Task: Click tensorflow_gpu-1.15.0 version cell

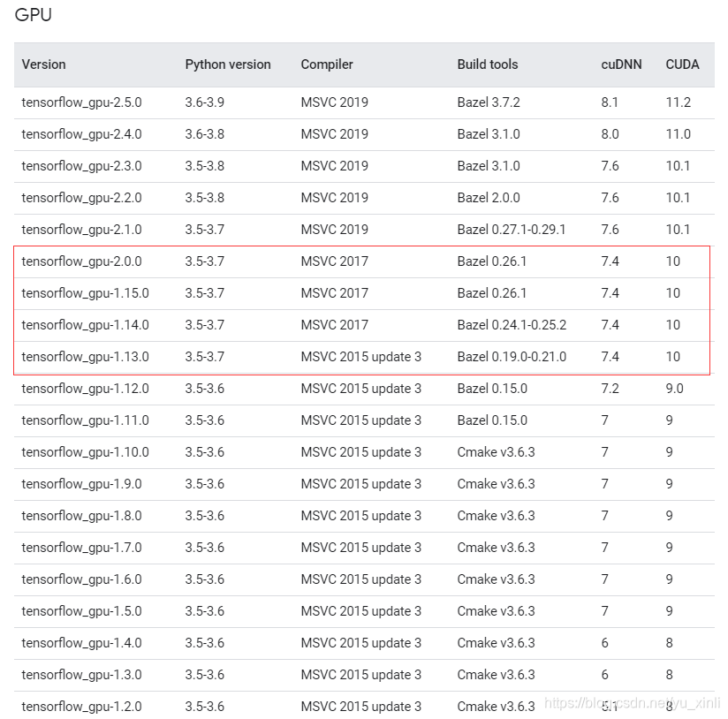Action: pos(86,293)
